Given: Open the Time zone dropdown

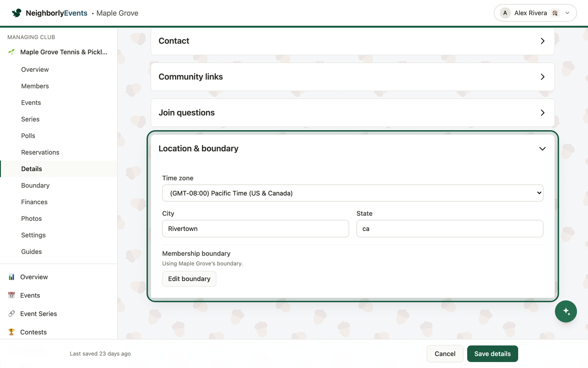Looking at the screenshot, I should coord(353,193).
